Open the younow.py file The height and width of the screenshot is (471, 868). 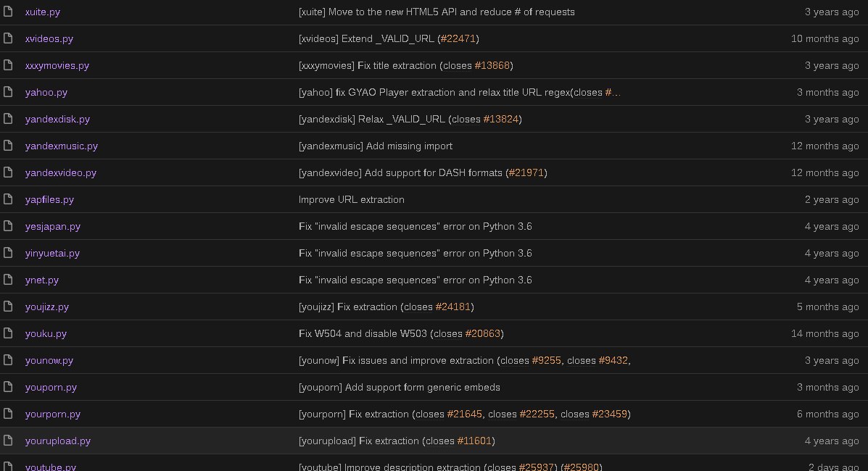[49, 360]
